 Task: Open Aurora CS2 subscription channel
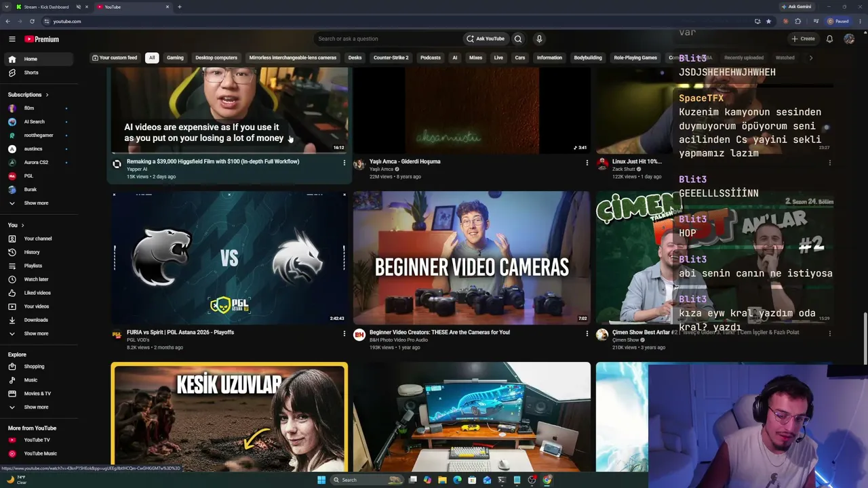(x=40, y=163)
